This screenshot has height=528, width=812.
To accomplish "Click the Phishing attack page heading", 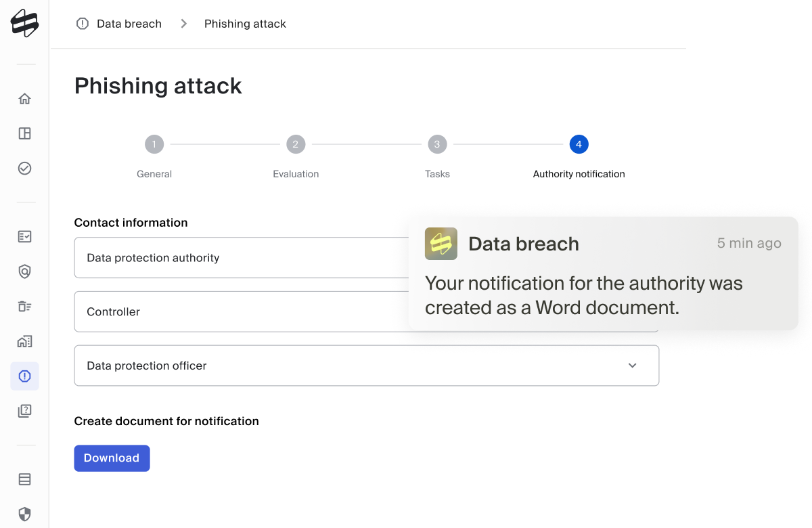I will pos(158,86).
